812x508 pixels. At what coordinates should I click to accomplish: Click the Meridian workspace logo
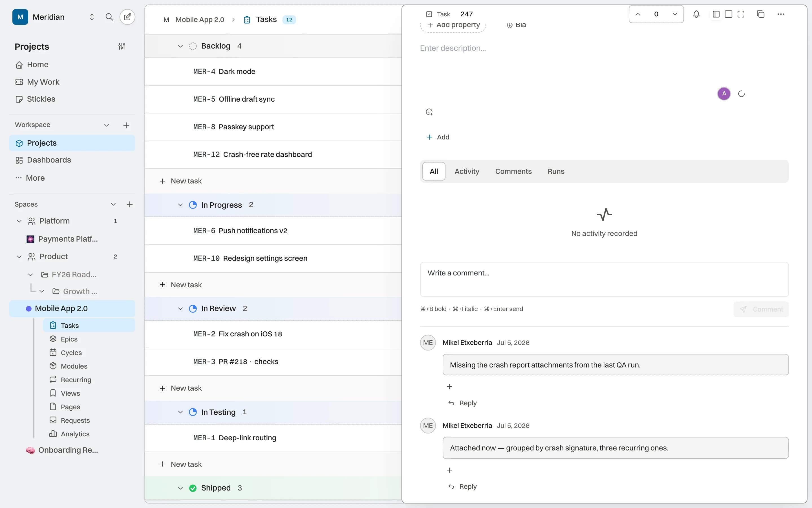pyautogui.click(x=20, y=17)
